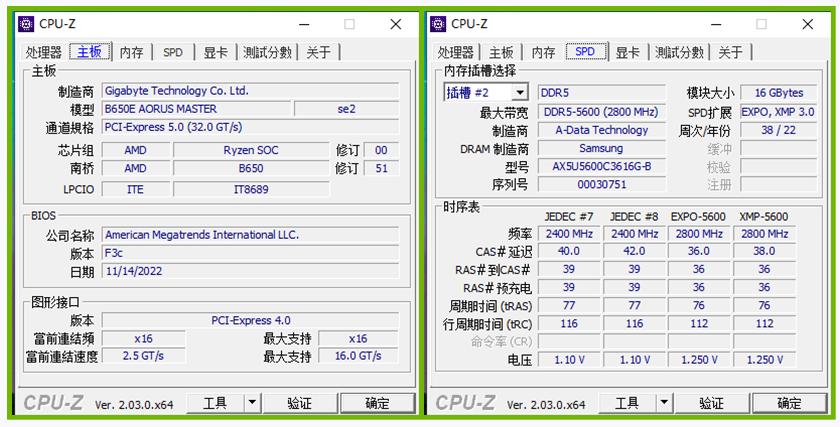Close the left CPU-Z window
Image resolution: width=840 pixels, height=427 pixels.
tap(396, 25)
